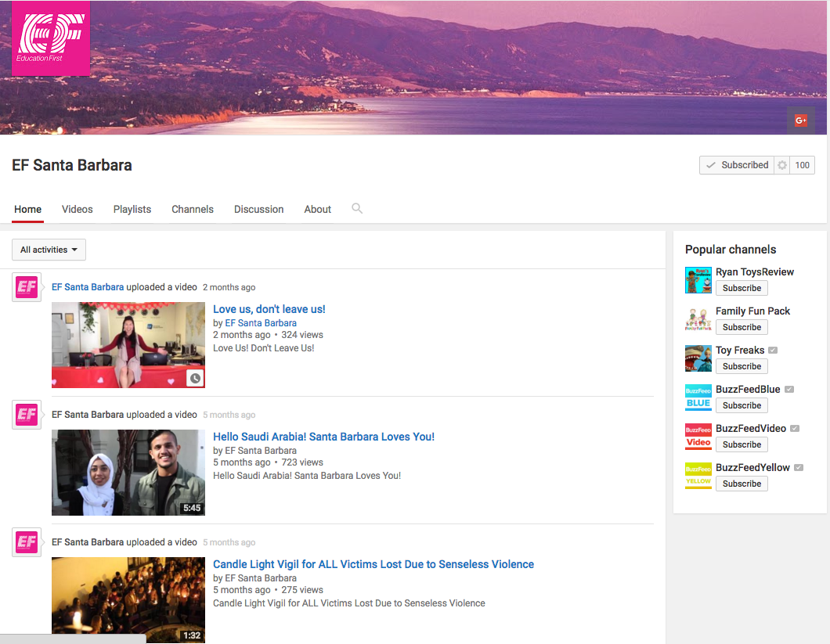Play the Love us video thumbnail
The height and width of the screenshot is (644, 830).
coord(128,345)
